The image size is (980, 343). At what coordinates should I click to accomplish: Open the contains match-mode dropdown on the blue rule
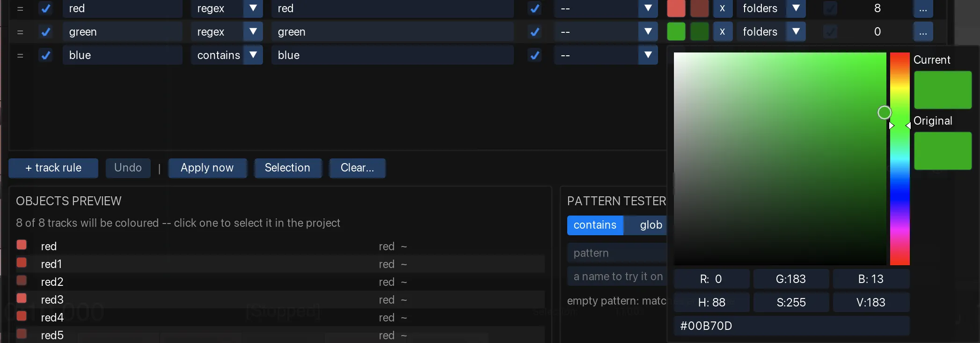pyautogui.click(x=227, y=55)
